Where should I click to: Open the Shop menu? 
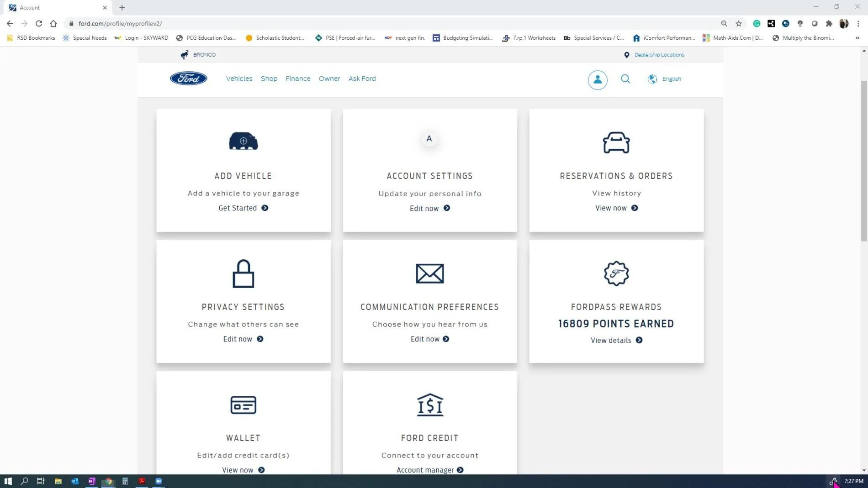tap(269, 79)
